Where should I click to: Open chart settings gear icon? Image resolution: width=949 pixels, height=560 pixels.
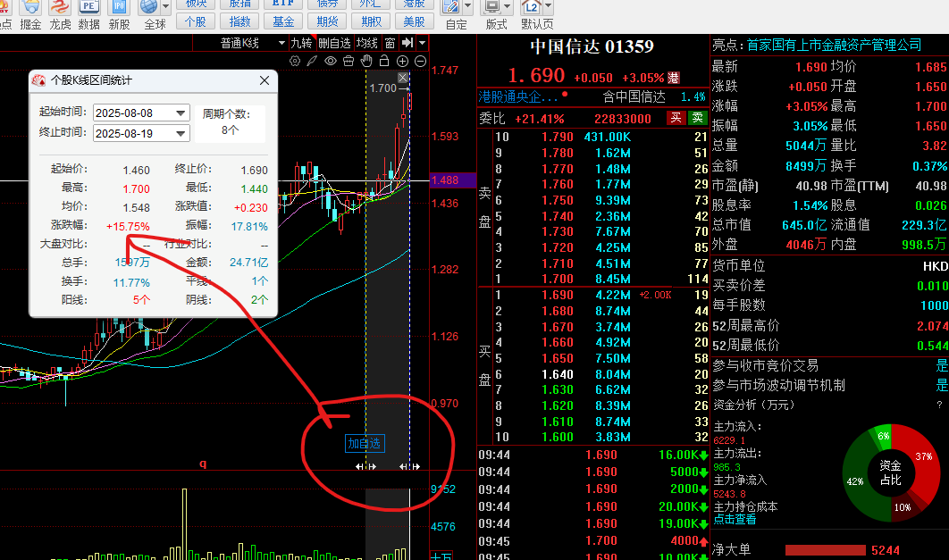[x=295, y=61]
